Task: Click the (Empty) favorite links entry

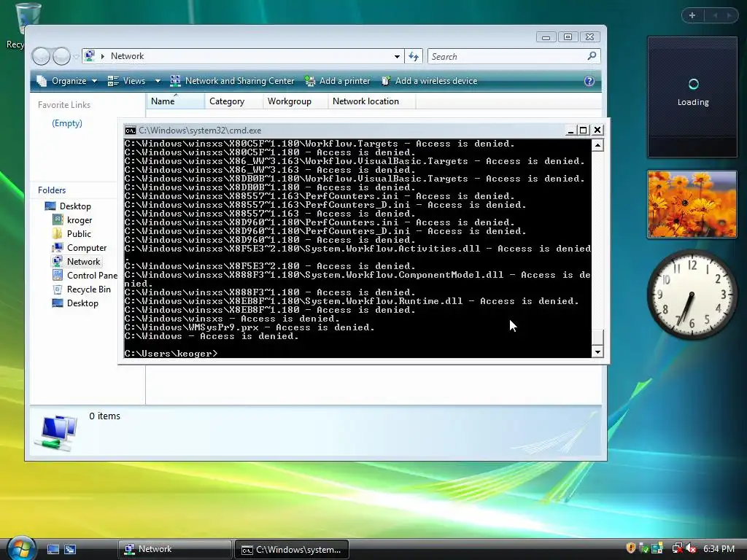Action: (x=66, y=123)
